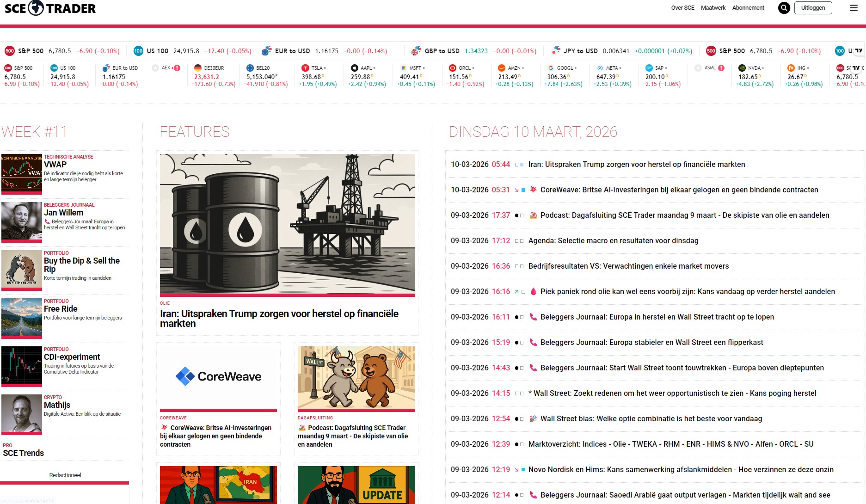This screenshot has height=504, width=866.
Task: Open the Over SCE menu item
Action: [x=682, y=8]
